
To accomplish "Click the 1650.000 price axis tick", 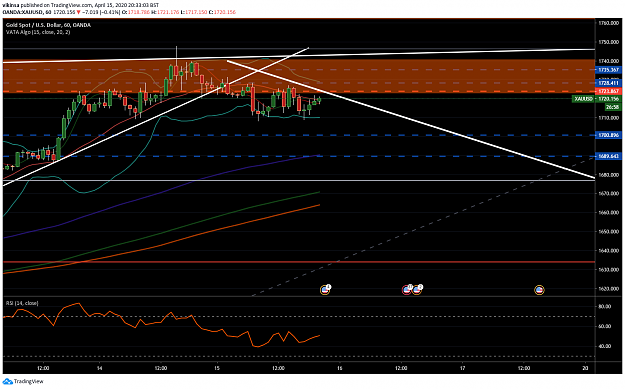I will click(608, 232).
